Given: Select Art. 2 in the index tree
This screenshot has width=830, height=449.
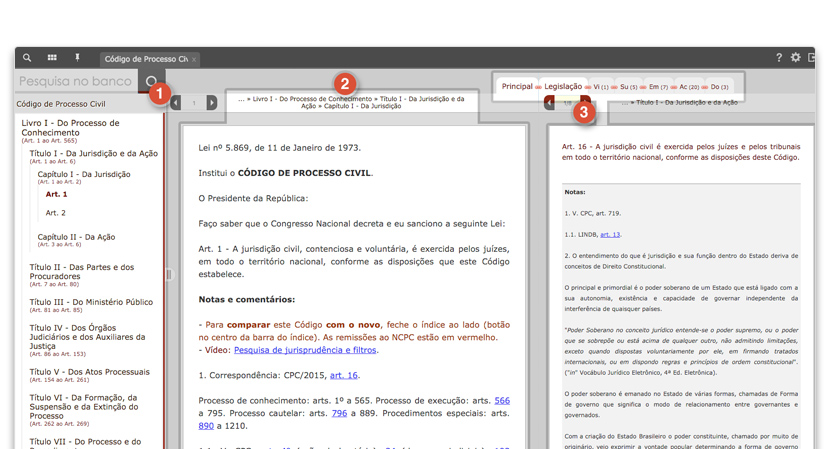Looking at the screenshot, I should pos(56,213).
